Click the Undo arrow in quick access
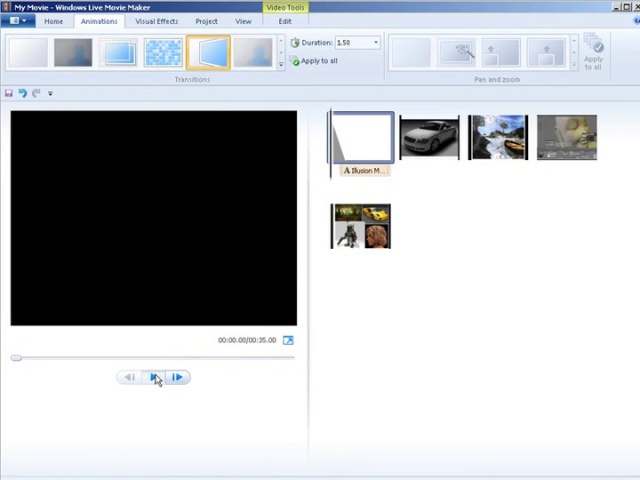This screenshot has width=640, height=480. click(22, 93)
